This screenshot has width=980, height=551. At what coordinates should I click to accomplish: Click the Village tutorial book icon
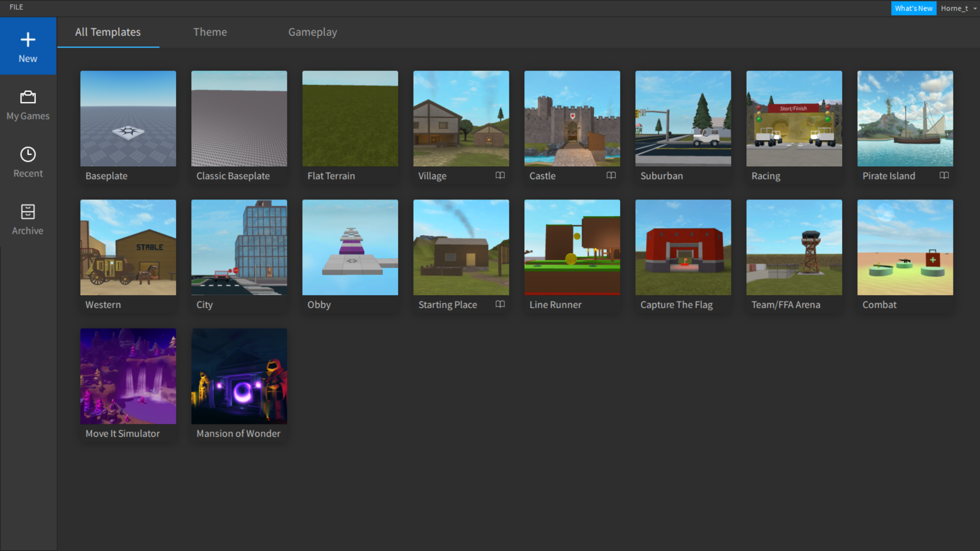pyautogui.click(x=500, y=176)
